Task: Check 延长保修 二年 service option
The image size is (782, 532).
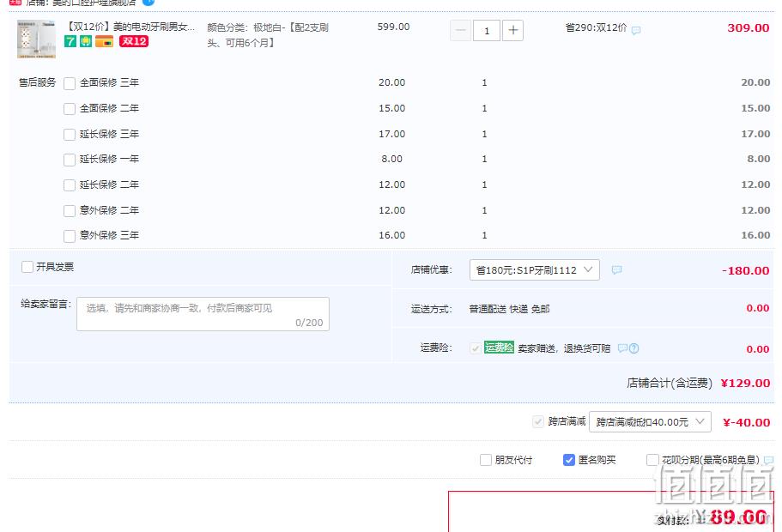Action: coord(70,185)
